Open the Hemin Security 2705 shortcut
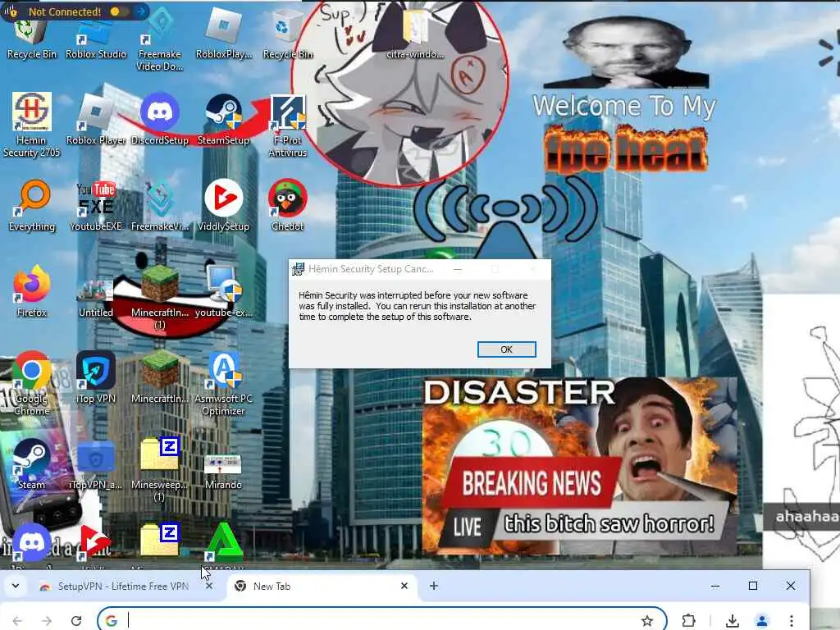The height and width of the screenshot is (630, 840). [x=32, y=125]
